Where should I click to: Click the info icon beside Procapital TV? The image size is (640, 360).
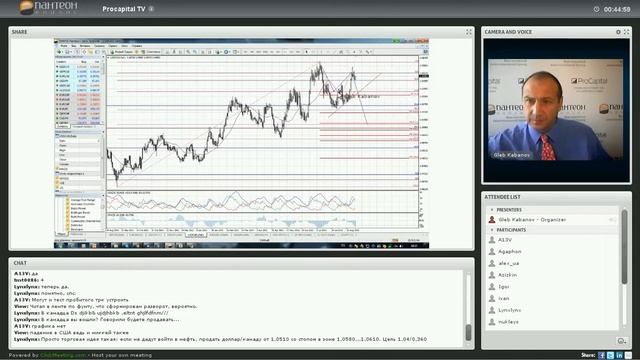tap(151, 9)
